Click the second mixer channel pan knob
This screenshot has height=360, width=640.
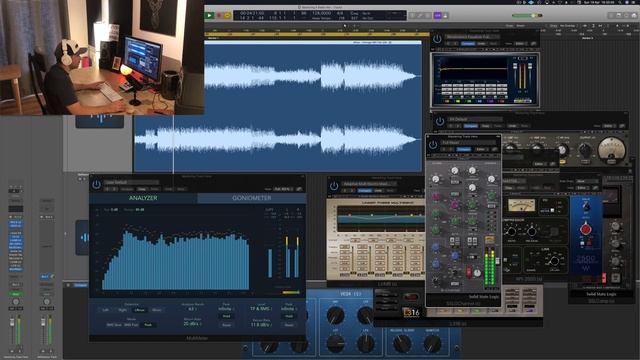47,302
